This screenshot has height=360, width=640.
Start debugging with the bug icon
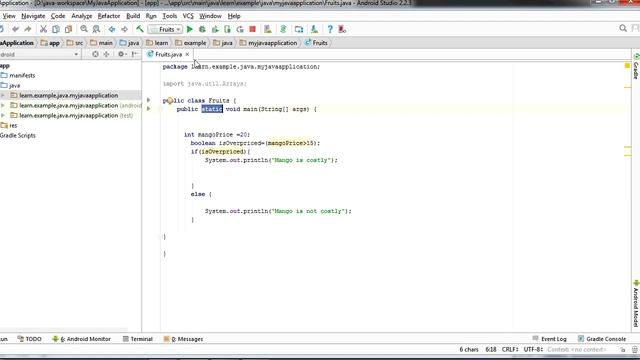[x=202, y=29]
